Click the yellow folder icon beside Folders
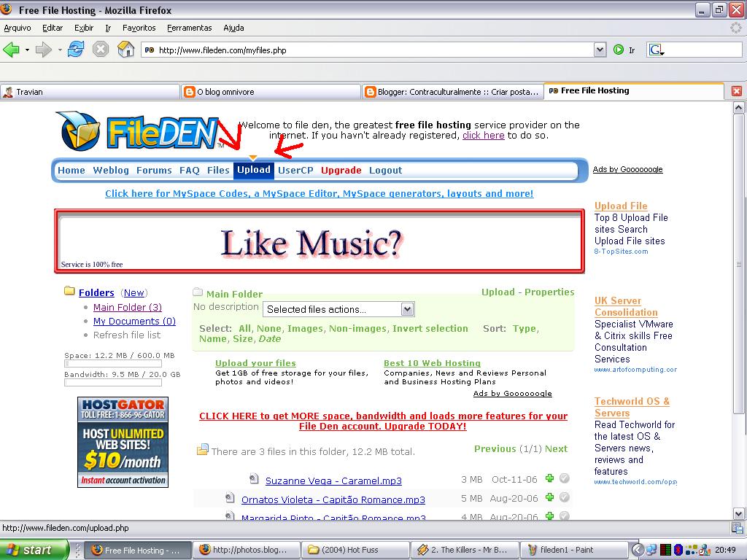Screen dimensions: 747x560 pyautogui.click(x=69, y=290)
